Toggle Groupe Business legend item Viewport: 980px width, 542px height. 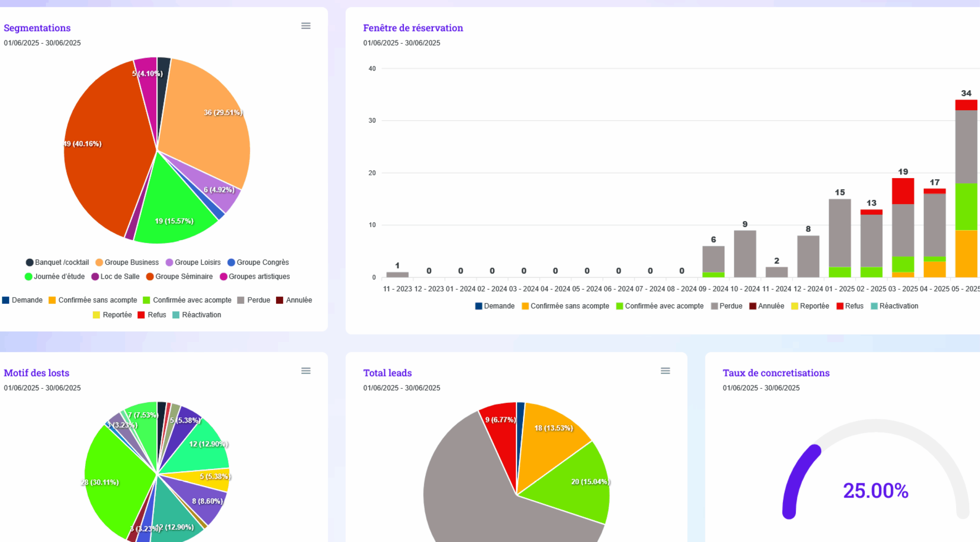pyautogui.click(x=127, y=262)
